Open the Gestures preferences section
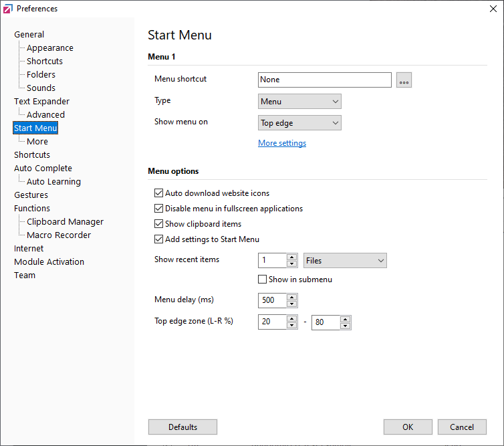Image resolution: width=504 pixels, height=446 pixels. [31, 195]
